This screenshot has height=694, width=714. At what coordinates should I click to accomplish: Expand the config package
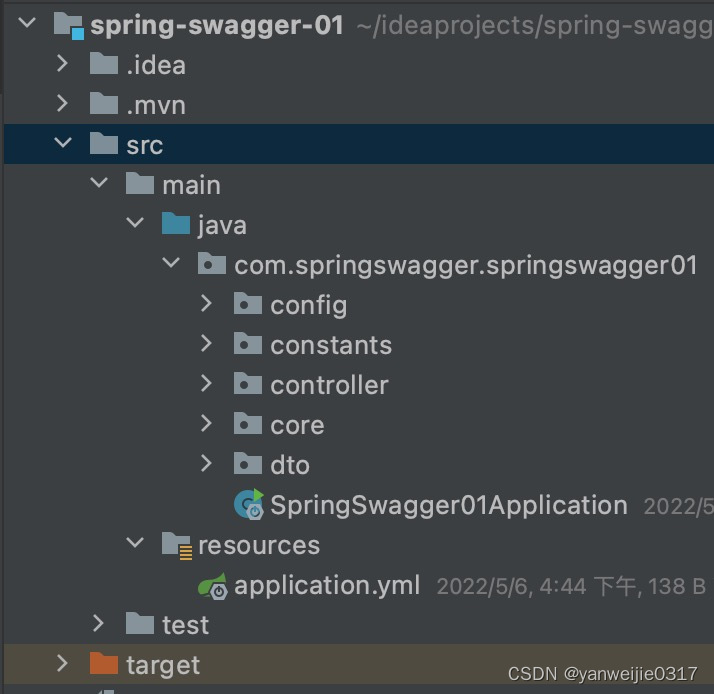tap(206, 304)
